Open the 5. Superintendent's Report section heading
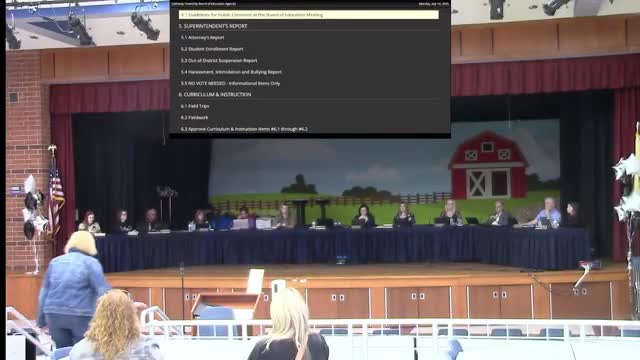 coord(213,26)
